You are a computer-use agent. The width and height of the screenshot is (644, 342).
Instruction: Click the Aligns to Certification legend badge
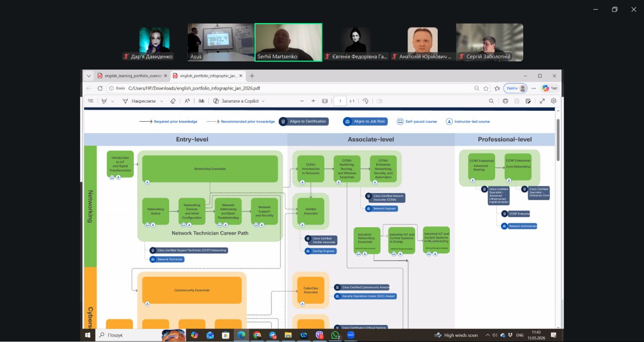pos(303,121)
